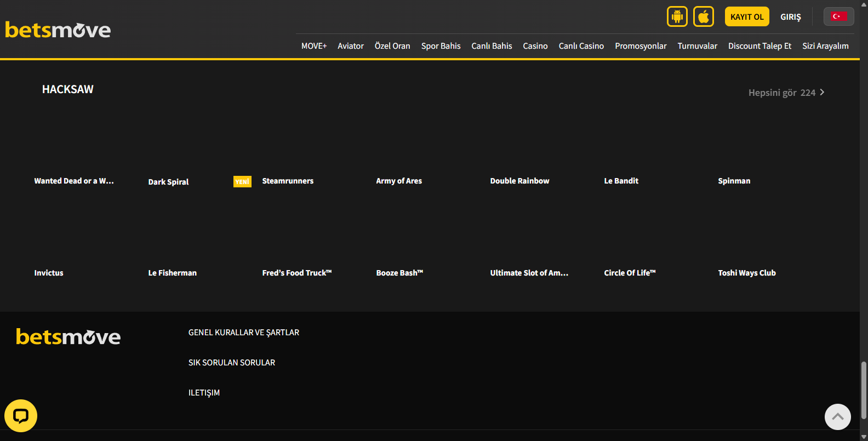Open the live chat bubble icon
Screen dimensions: 868x441
pos(21,416)
